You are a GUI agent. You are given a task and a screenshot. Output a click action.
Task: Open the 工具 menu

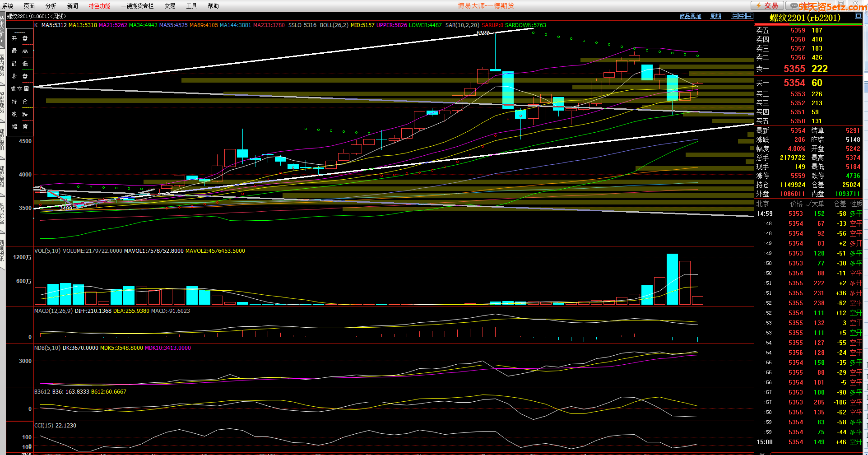click(191, 6)
